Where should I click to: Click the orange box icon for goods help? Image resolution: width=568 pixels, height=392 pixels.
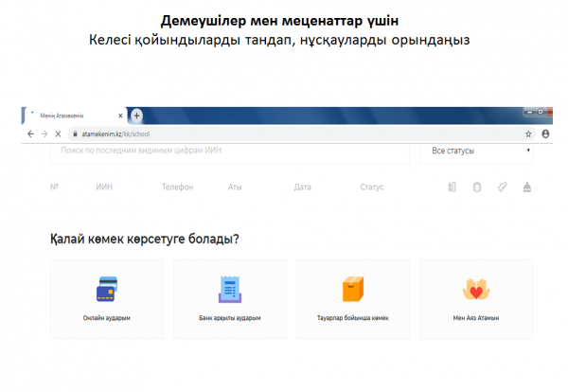click(x=353, y=288)
